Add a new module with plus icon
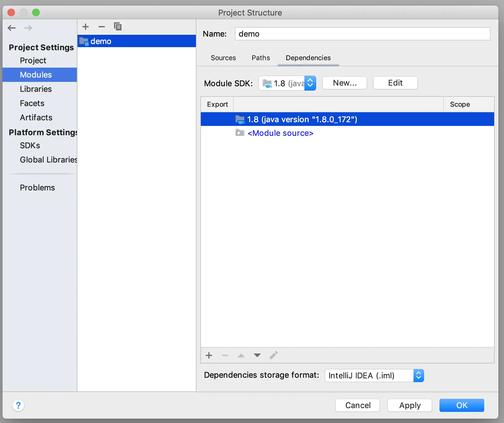Viewport: 504px width, 423px height. 86,27
